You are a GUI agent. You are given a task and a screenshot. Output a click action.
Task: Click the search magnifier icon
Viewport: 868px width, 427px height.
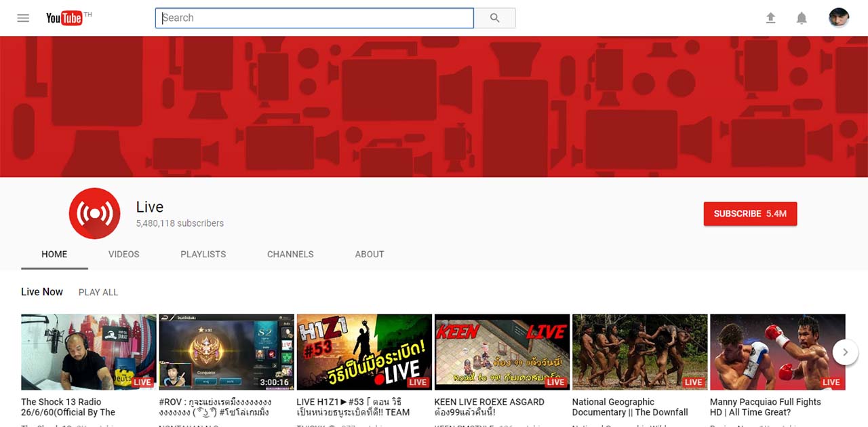[494, 18]
